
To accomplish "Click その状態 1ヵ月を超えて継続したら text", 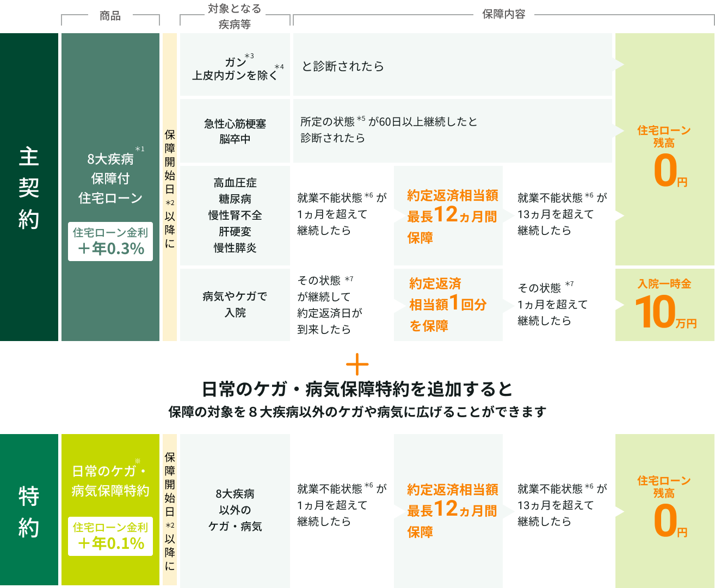I will pyautogui.click(x=553, y=304).
